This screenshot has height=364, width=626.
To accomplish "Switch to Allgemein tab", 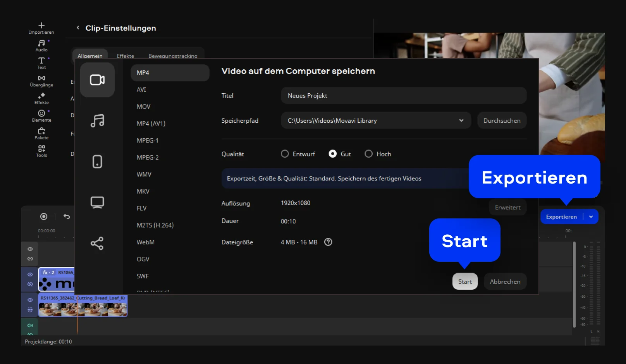I will (x=90, y=55).
